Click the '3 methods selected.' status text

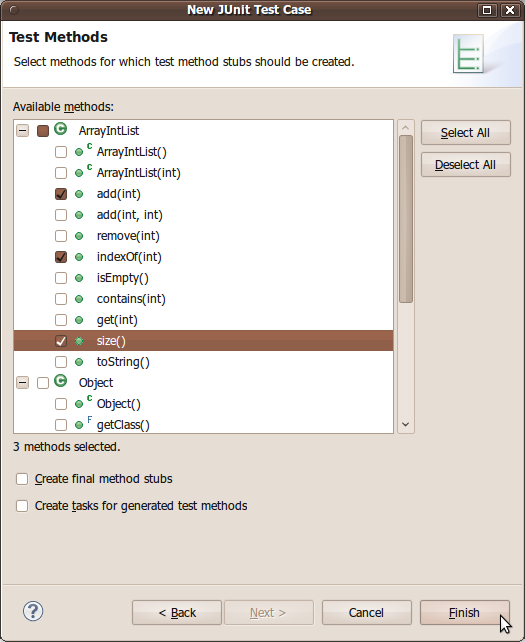click(67, 447)
